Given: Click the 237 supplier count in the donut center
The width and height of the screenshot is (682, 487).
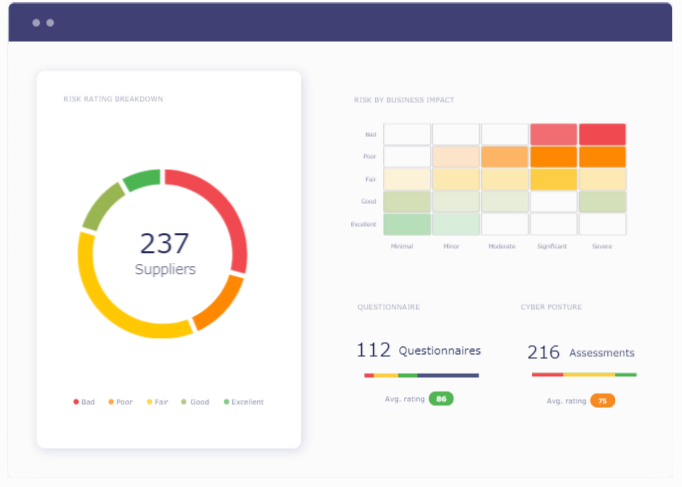Looking at the screenshot, I should (x=164, y=243).
